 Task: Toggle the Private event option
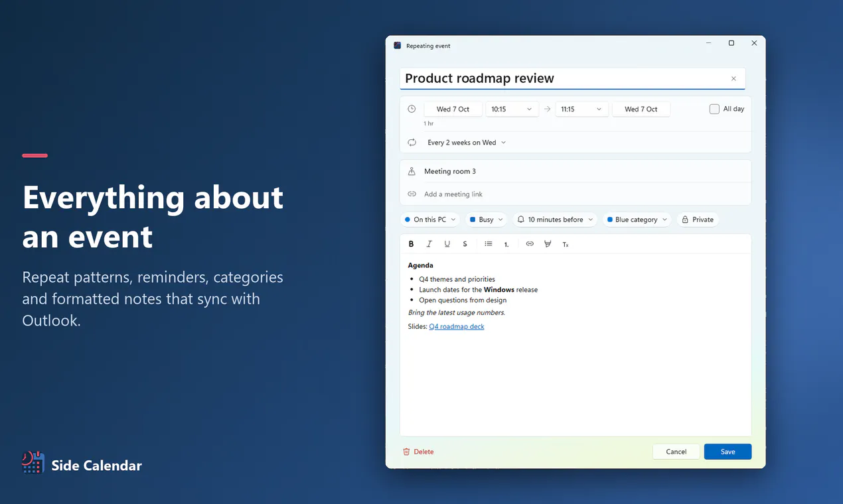[698, 220]
